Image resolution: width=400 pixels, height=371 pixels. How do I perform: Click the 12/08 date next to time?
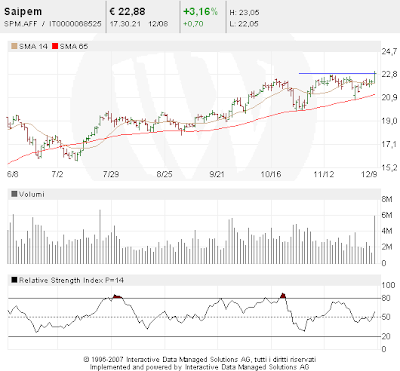158,24
